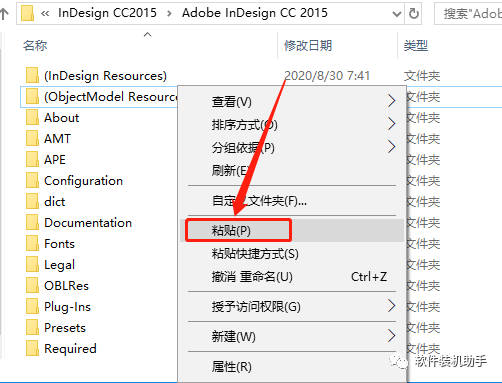The height and width of the screenshot is (383, 502).
Task: Select the Fonts folder icon
Action: coord(32,244)
